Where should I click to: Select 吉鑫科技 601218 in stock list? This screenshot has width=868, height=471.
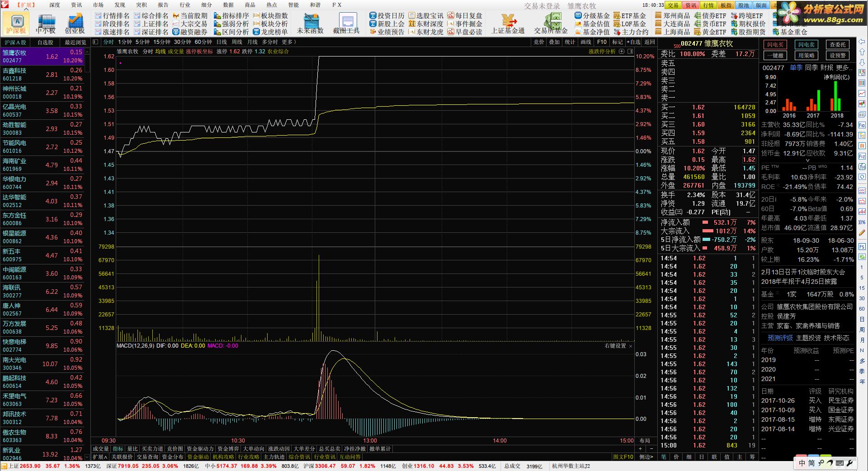(x=42, y=75)
